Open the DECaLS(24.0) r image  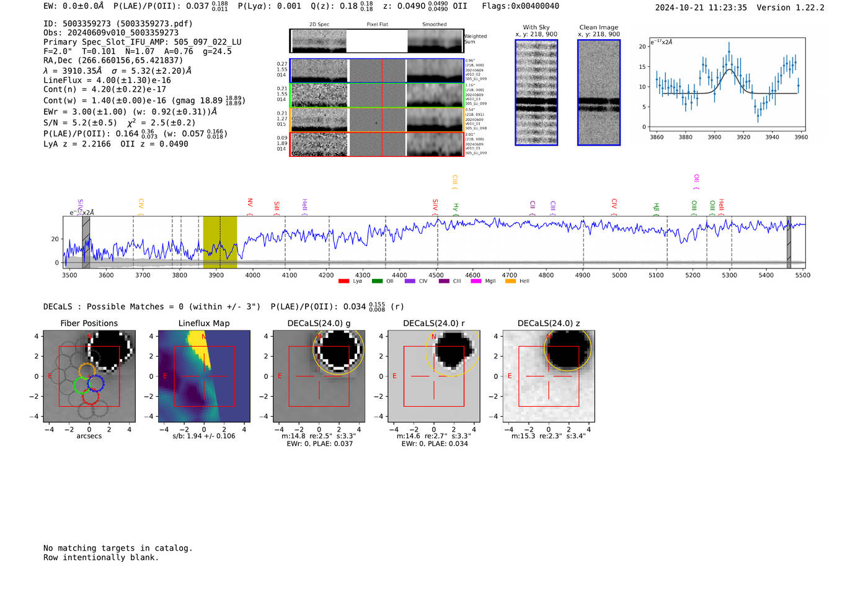433,376
